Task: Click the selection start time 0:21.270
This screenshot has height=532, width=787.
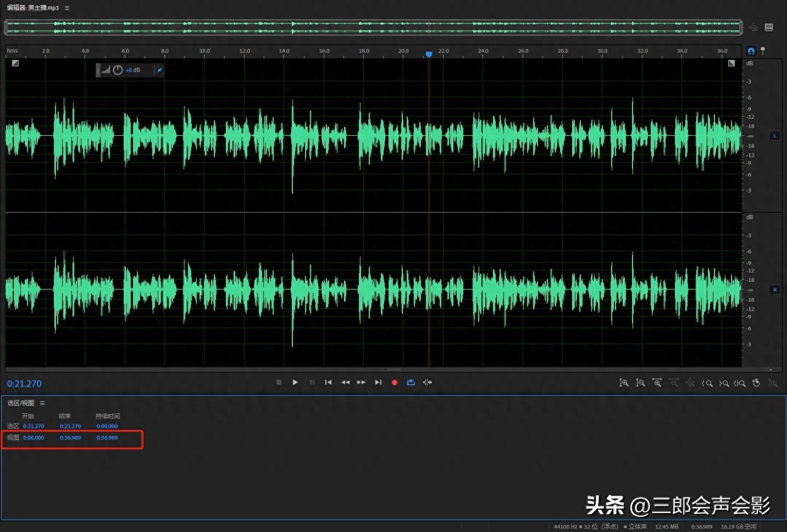Action: point(34,426)
